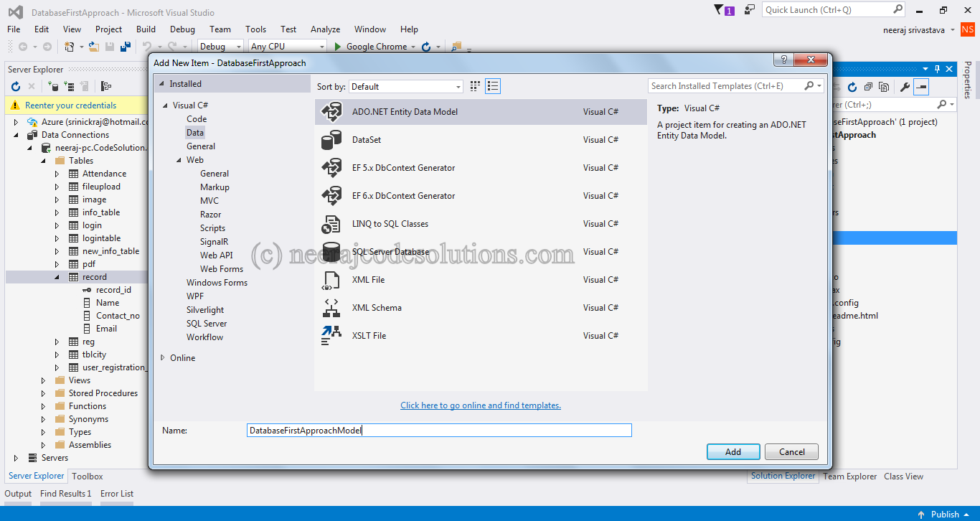The image size is (980, 521).
Task: Toggle auto-hide pin on Solution Explorer
Action: pyautogui.click(x=937, y=69)
